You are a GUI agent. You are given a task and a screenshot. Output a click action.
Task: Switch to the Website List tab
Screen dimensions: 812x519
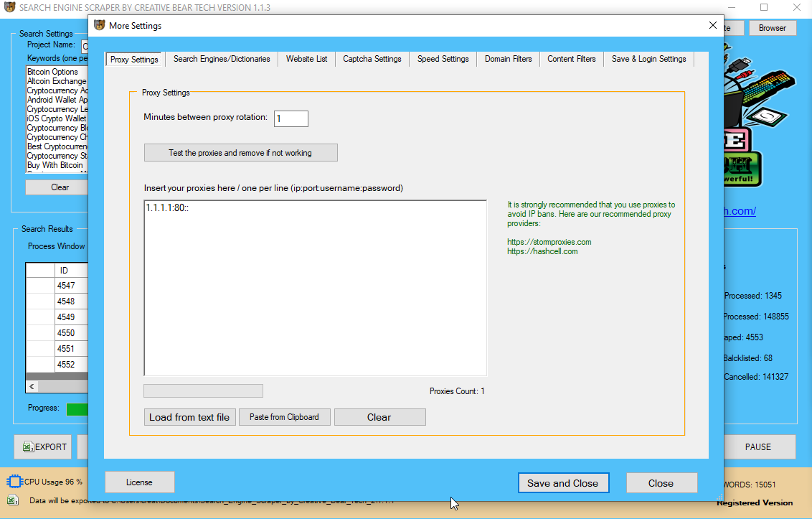pos(306,60)
